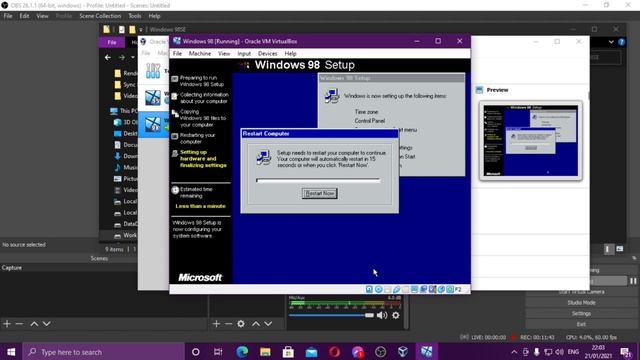
Task: Click the Restart Now button
Action: pyautogui.click(x=320, y=193)
